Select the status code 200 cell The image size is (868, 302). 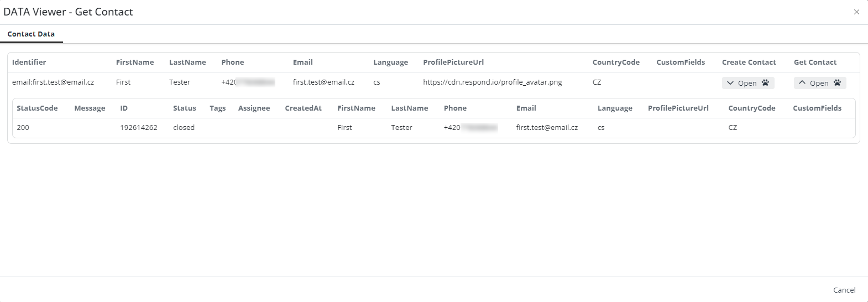[23, 128]
